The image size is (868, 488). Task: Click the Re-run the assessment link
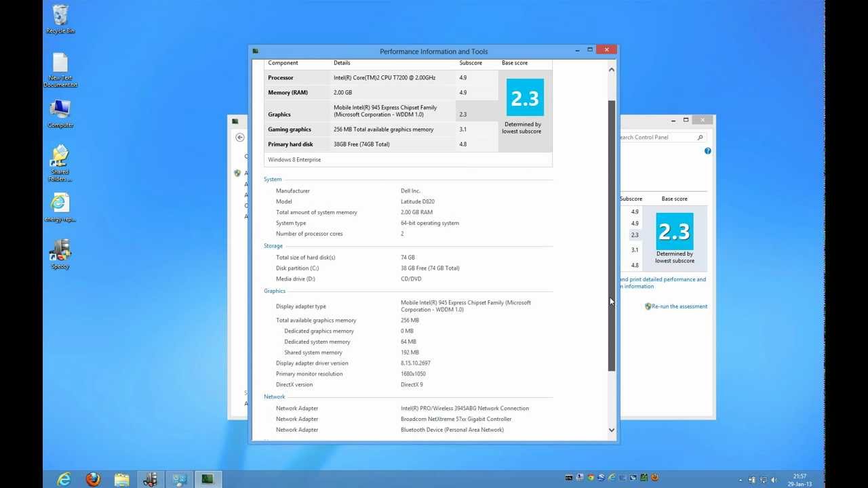679,306
